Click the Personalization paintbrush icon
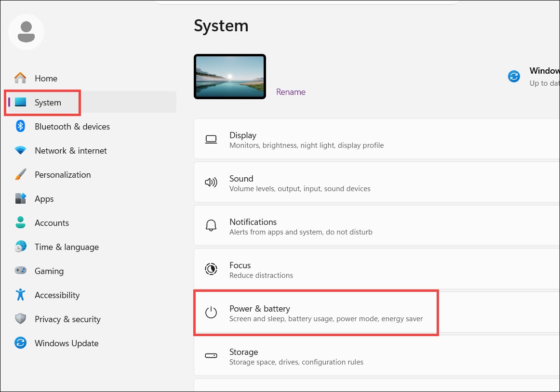 coord(20,174)
